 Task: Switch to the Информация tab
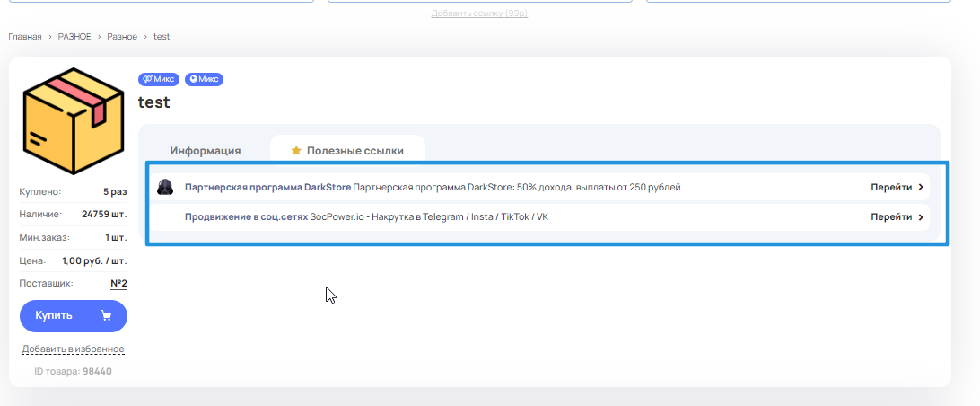[x=206, y=151]
